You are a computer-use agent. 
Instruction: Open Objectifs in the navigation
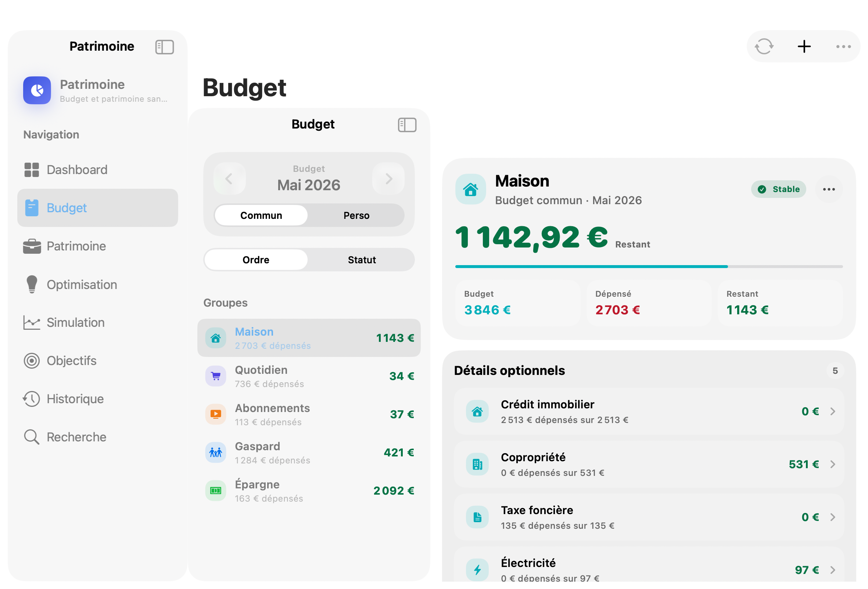(x=97, y=361)
